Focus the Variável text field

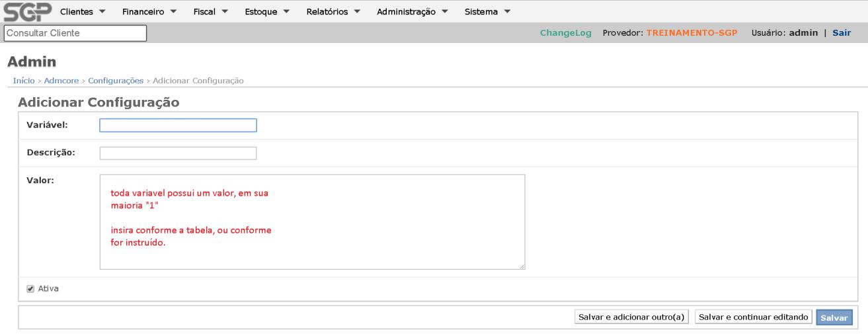(178, 126)
